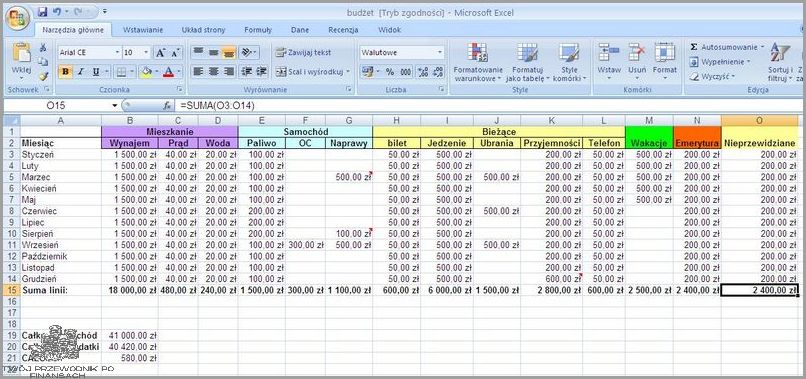806x379 pixels.
Task: Activate the Format Painter brush
Action: (43, 76)
